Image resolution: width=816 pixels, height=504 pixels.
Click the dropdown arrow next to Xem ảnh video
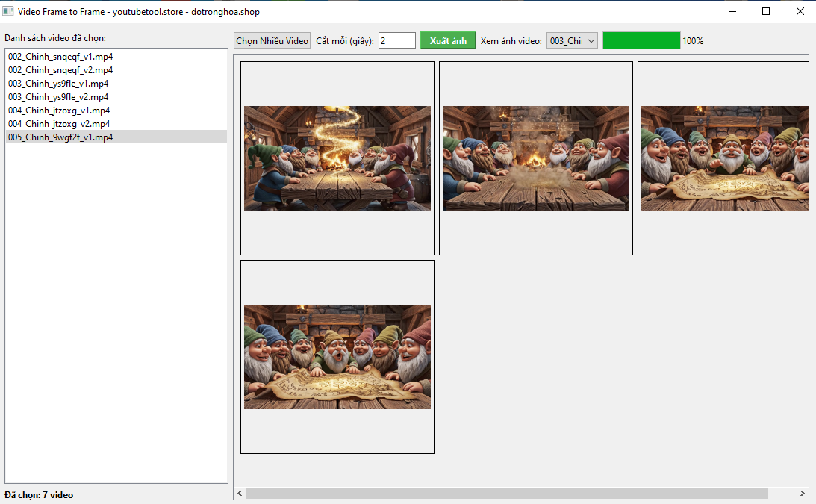[x=589, y=40]
